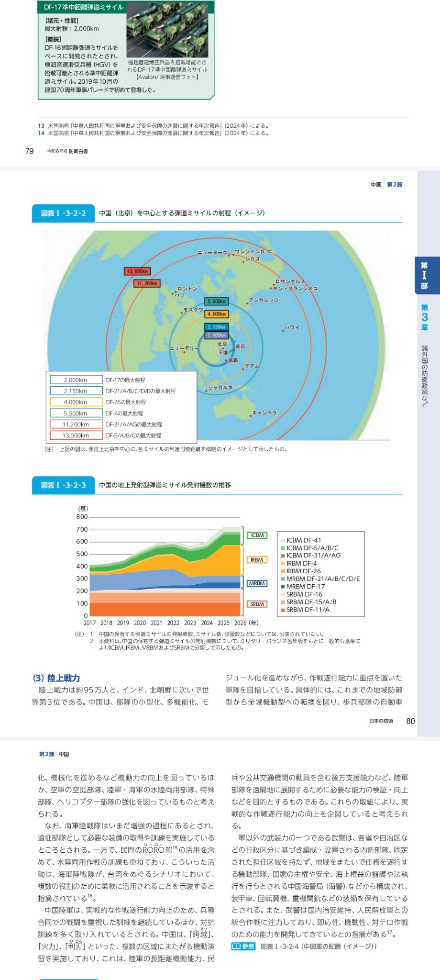440x980 pixels.
Task: Click the 4,000km yellow label on the map
Action: 216,314
